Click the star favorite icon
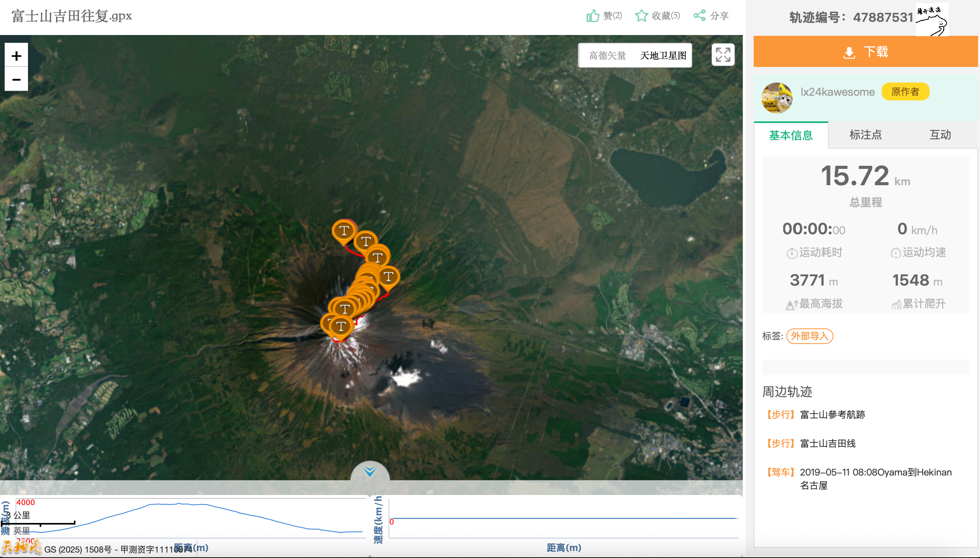The height and width of the screenshot is (558, 980). click(641, 16)
